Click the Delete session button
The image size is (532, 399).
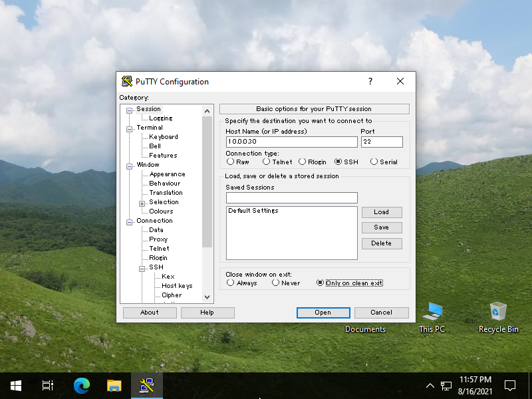point(382,243)
